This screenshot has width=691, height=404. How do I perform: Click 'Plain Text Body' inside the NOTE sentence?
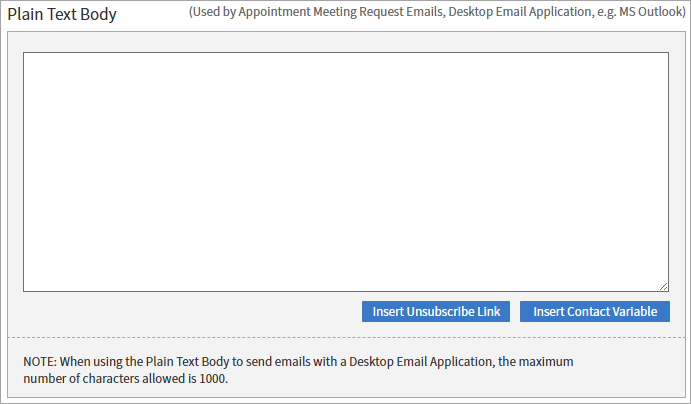(x=187, y=362)
